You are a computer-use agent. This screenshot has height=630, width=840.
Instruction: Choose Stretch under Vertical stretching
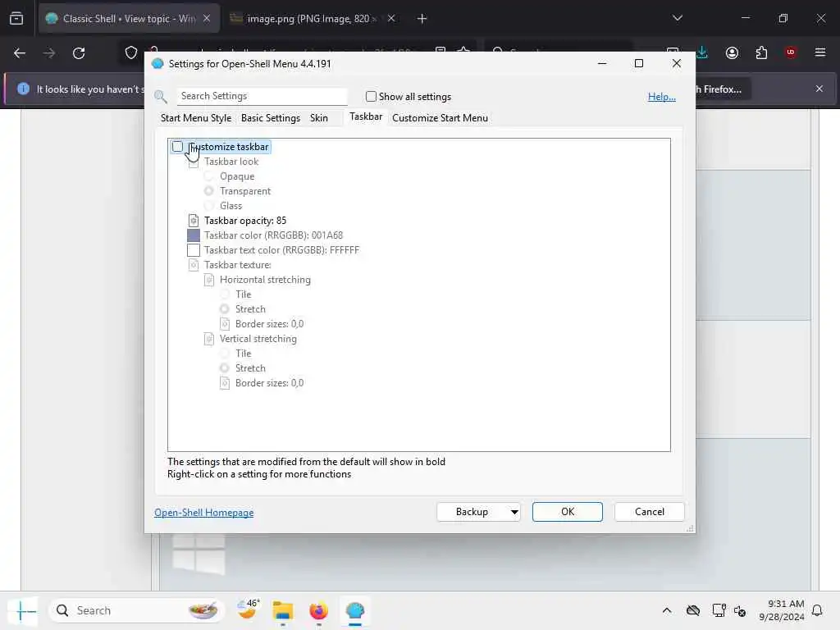(x=225, y=368)
